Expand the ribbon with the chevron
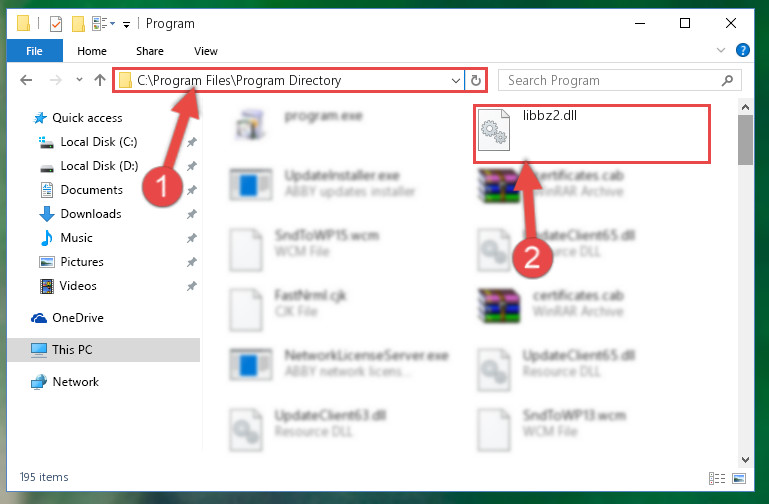 720,50
